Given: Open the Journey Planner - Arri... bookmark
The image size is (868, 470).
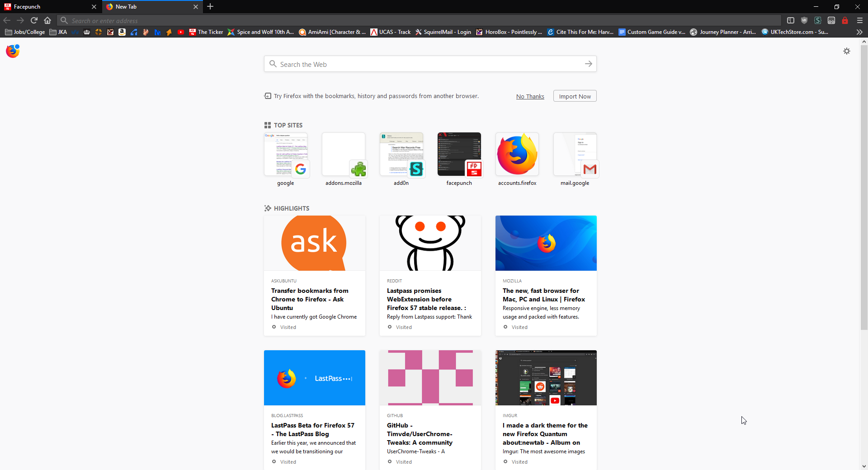Looking at the screenshot, I should [723, 32].
